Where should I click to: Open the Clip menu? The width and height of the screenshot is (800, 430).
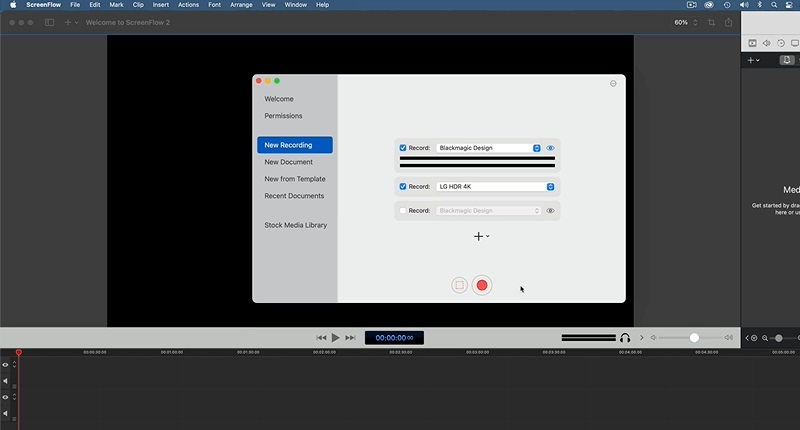(138, 5)
